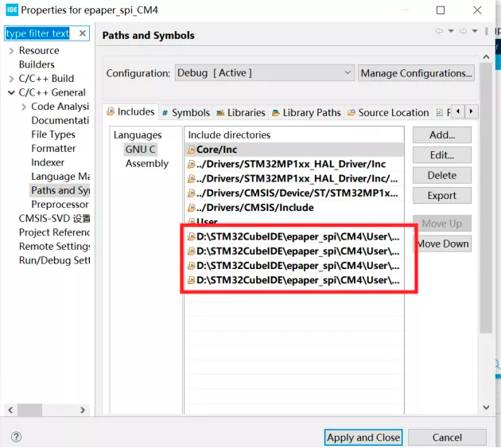Collapse the C/C++ General node
Screen dimensions: 501x448
pos(11,93)
